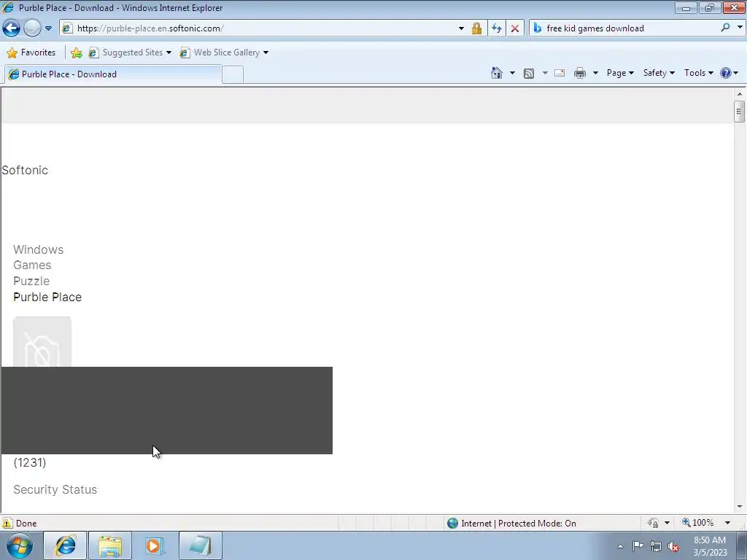Image resolution: width=747 pixels, height=560 pixels.
Task: Run search with the magnifier icon
Action: pyautogui.click(x=726, y=28)
